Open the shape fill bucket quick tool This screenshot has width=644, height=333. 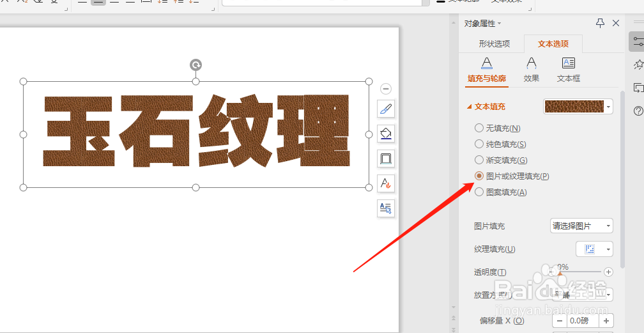click(386, 133)
